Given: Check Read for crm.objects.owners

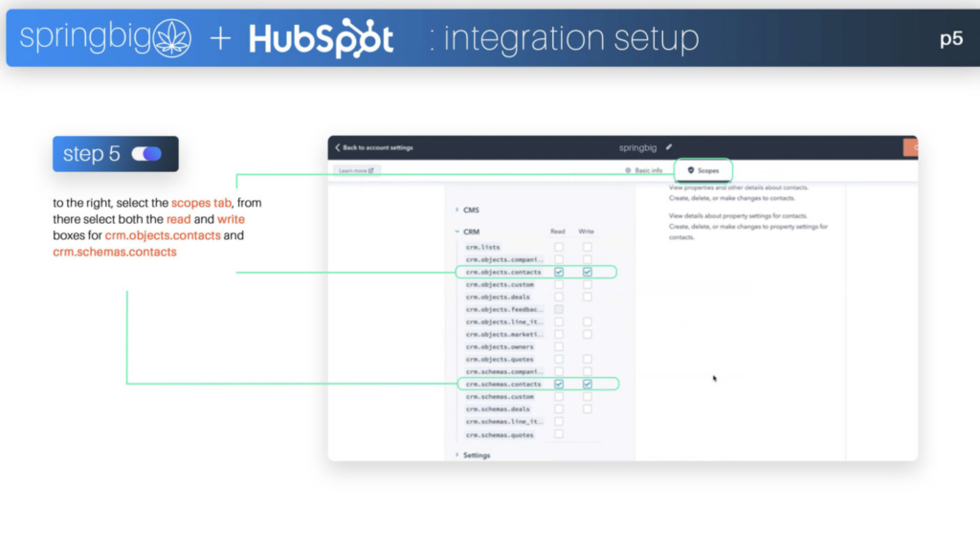Looking at the screenshot, I should pos(559,347).
